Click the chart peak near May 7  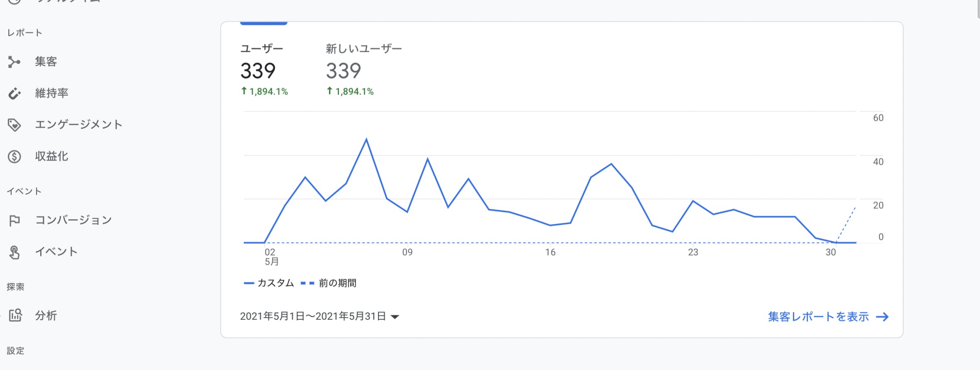[366, 139]
